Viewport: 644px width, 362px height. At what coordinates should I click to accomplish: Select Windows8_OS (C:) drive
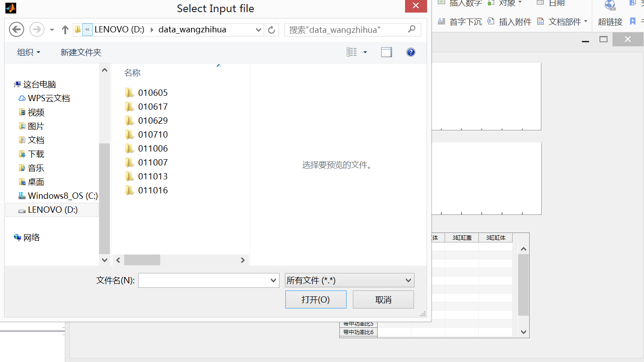click(x=63, y=196)
